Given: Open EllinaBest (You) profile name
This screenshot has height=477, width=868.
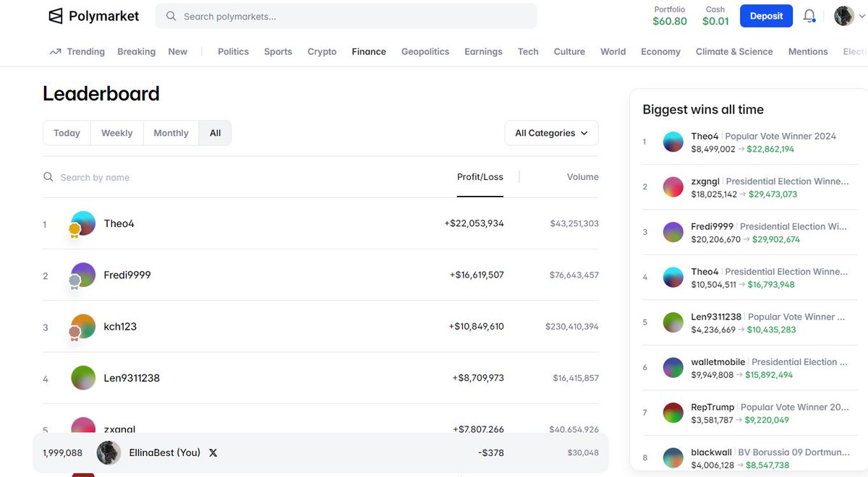Looking at the screenshot, I should [x=165, y=453].
